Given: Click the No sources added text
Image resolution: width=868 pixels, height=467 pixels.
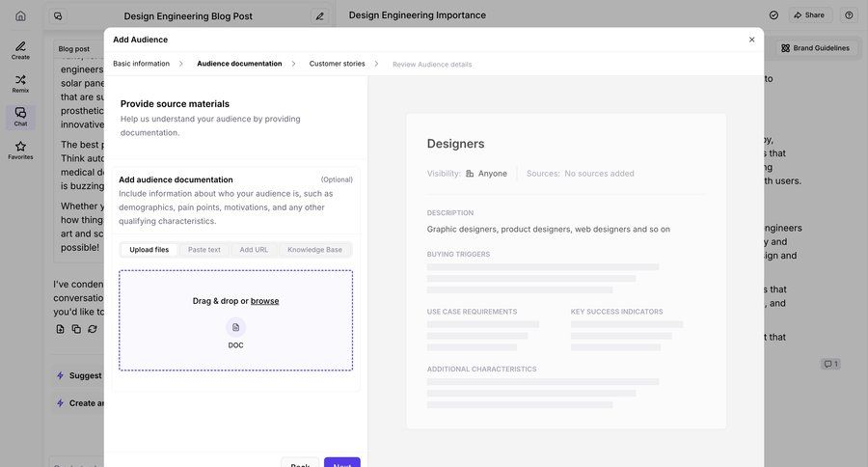Looking at the screenshot, I should click(x=600, y=174).
